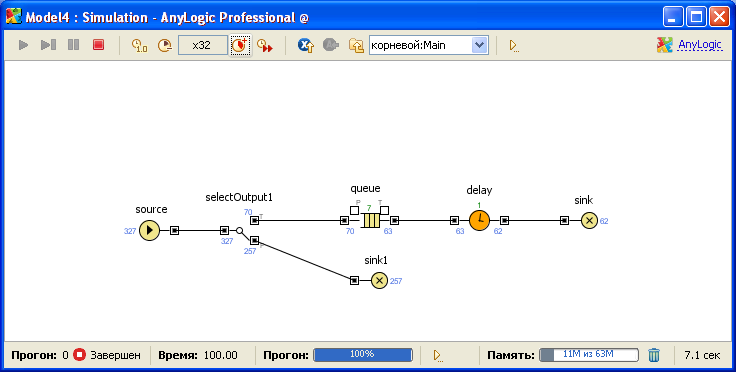Select the queue block
The height and width of the screenshot is (372, 736).
coord(371,220)
